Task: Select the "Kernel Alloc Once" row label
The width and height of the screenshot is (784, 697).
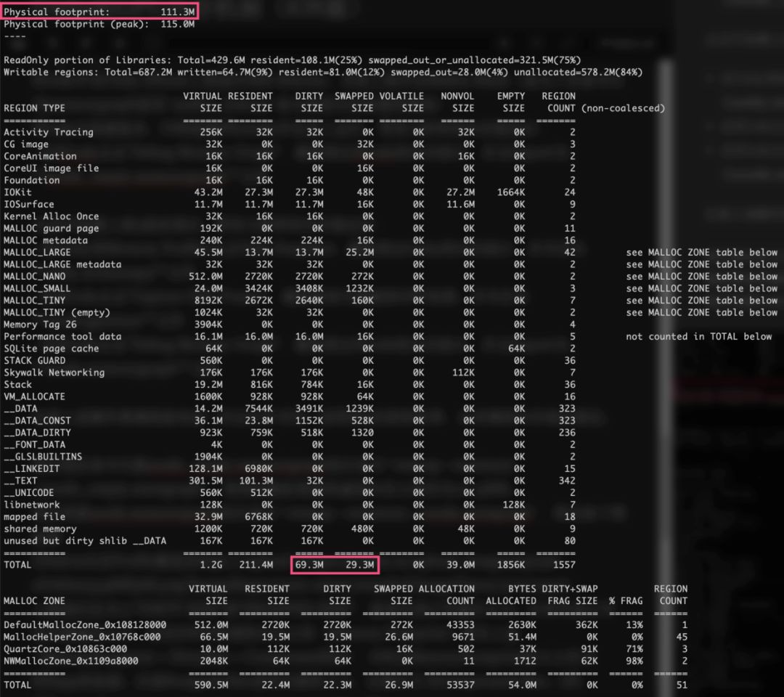Action: pyautogui.click(x=51, y=216)
